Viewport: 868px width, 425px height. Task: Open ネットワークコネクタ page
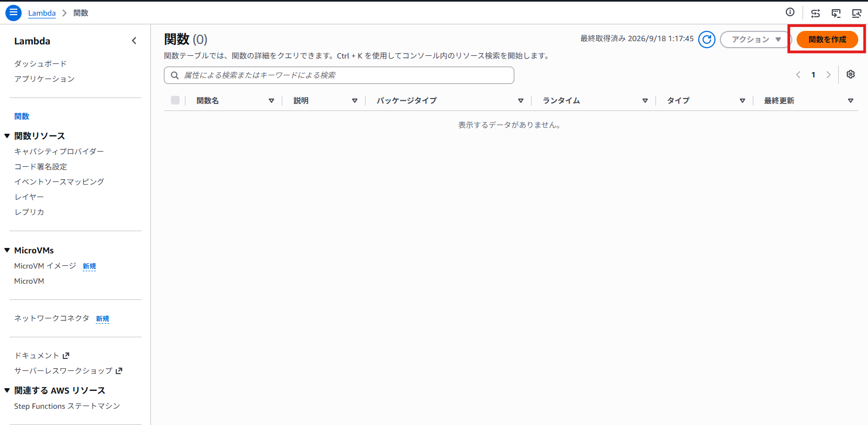point(52,318)
